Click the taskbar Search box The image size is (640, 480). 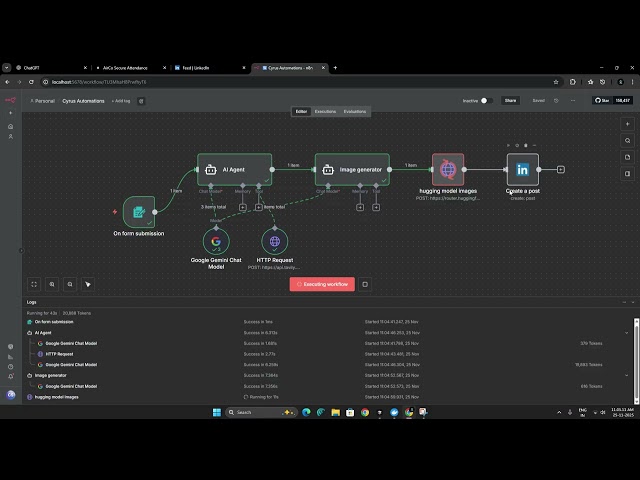260,412
